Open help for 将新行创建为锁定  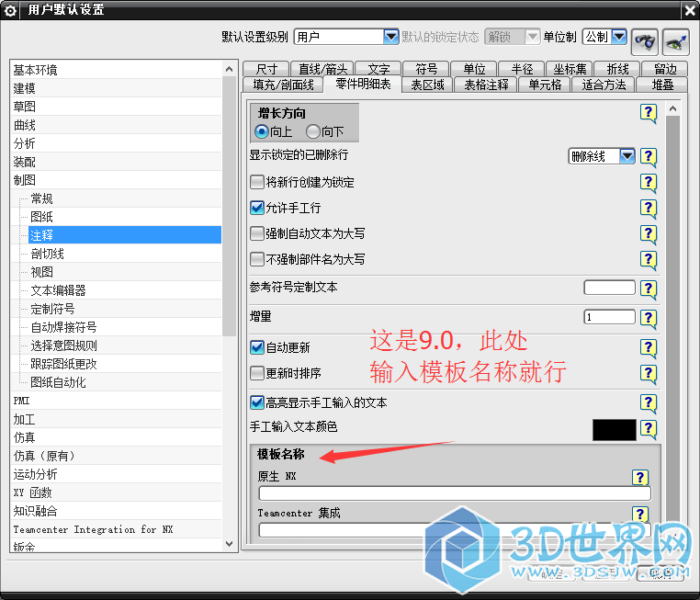pyautogui.click(x=649, y=183)
